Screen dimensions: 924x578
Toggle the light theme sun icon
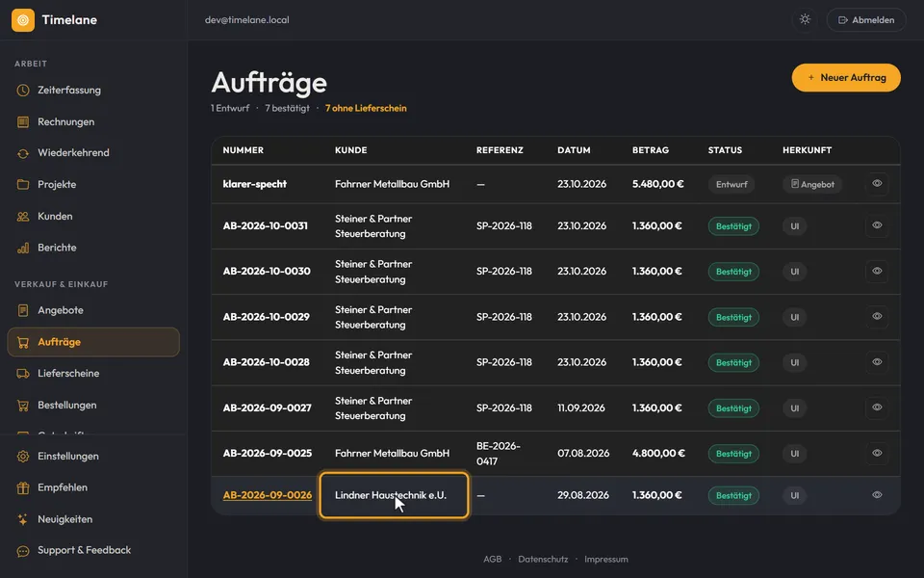click(x=805, y=19)
